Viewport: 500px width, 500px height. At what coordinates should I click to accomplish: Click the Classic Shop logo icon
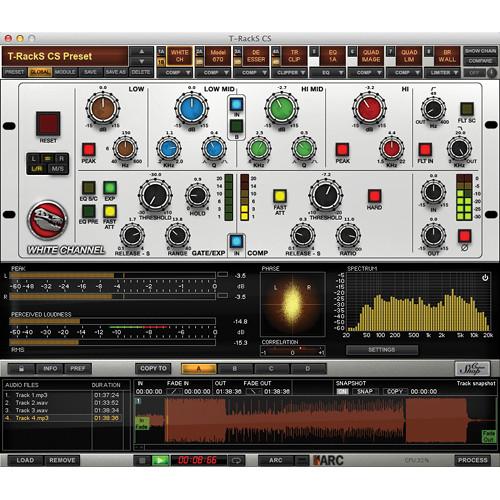click(472, 369)
